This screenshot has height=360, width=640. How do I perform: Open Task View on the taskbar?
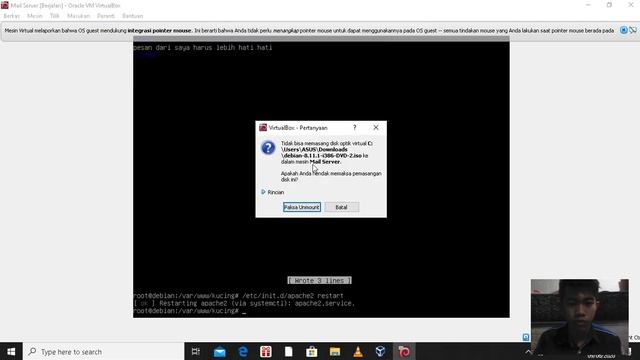196,351
